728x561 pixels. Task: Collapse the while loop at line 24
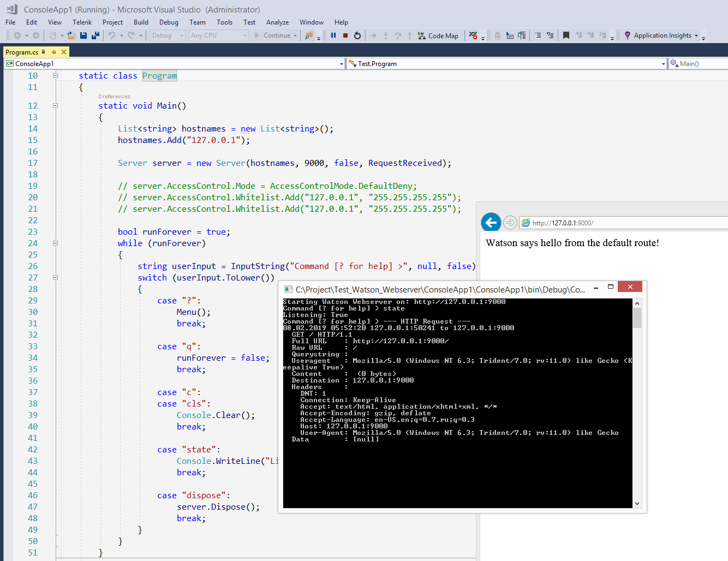click(55, 243)
